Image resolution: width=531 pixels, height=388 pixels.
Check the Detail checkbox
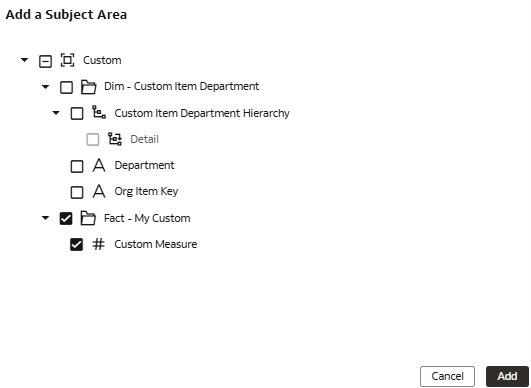click(x=93, y=139)
